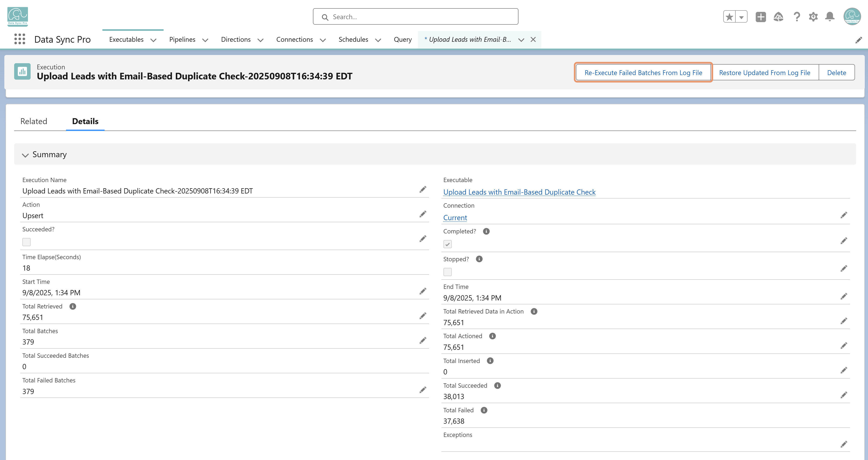Select the Details tab
The image size is (868, 460).
click(x=85, y=121)
